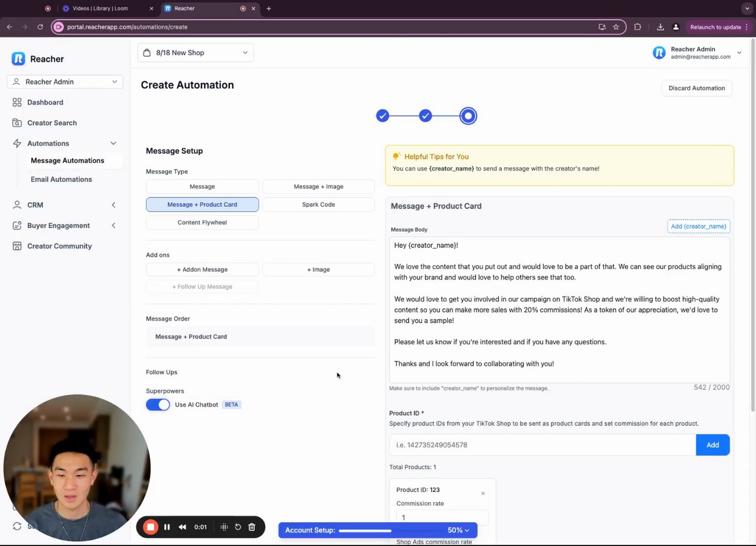Open Buyer Engagement in the sidebar

(x=58, y=226)
